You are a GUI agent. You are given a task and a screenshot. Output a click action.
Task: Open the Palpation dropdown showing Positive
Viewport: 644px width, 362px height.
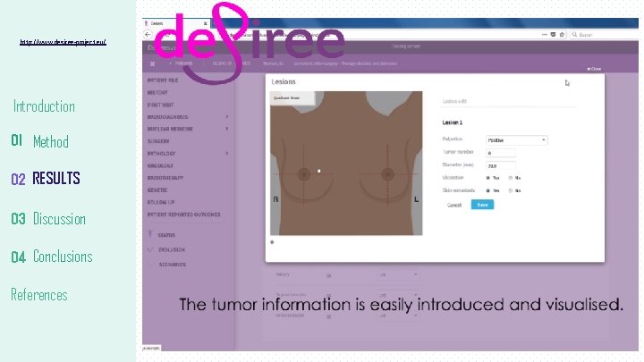(516, 140)
